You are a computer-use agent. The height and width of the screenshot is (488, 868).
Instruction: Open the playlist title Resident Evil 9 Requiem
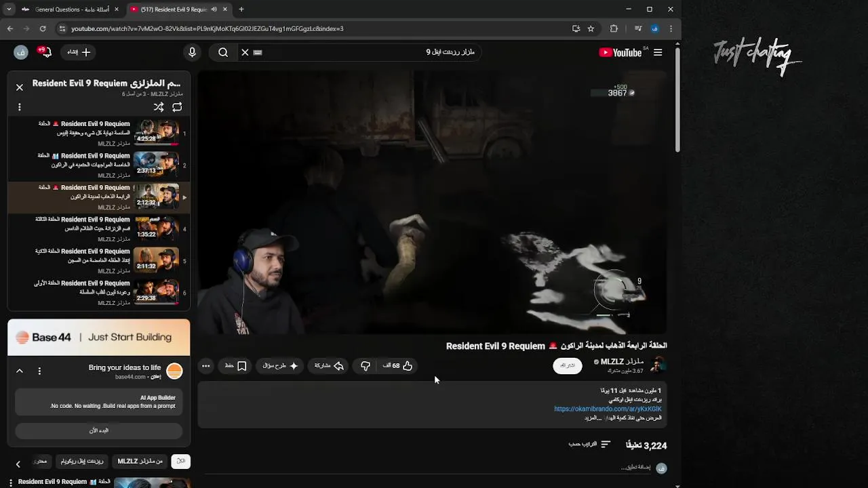[x=106, y=83]
